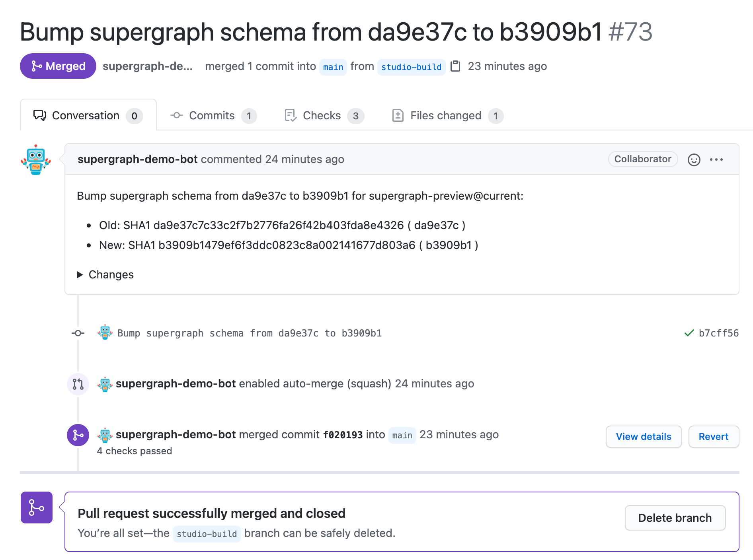Open the three-dot comment options menu

pyautogui.click(x=716, y=159)
